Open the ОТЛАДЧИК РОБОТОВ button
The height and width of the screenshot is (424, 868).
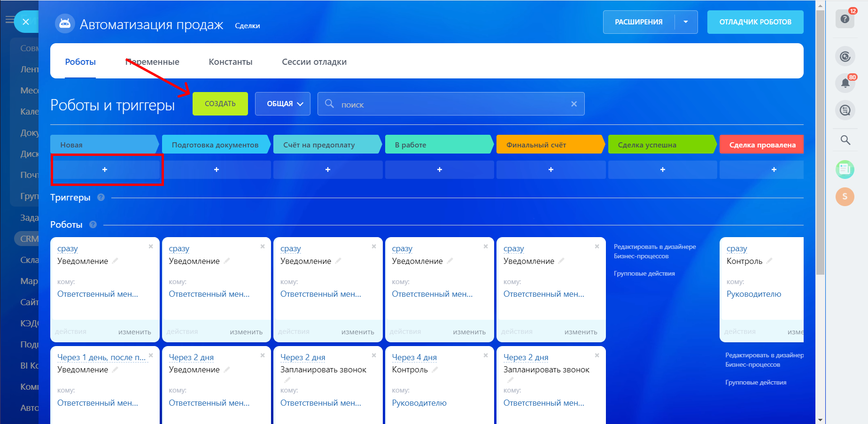tap(755, 22)
